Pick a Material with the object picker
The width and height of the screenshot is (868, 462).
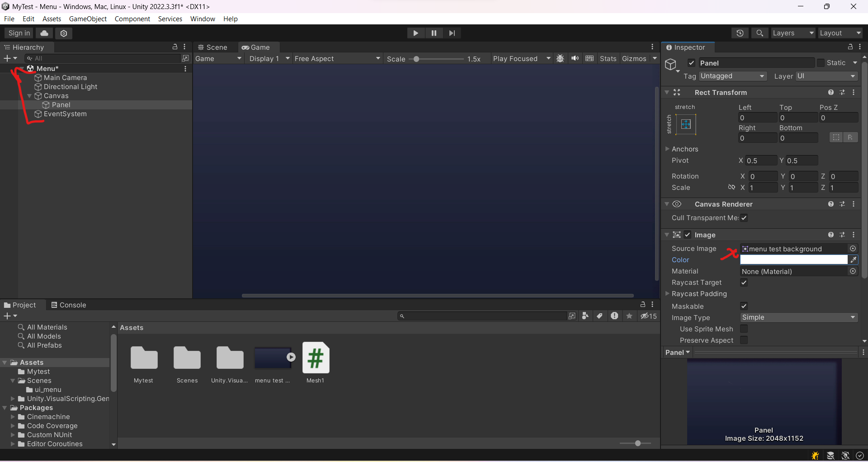point(853,271)
